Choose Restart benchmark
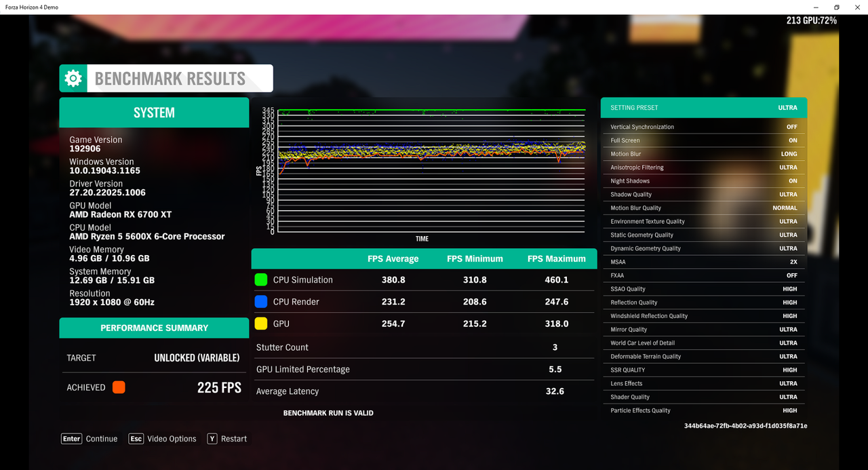This screenshot has width=868, height=470. click(234, 439)
